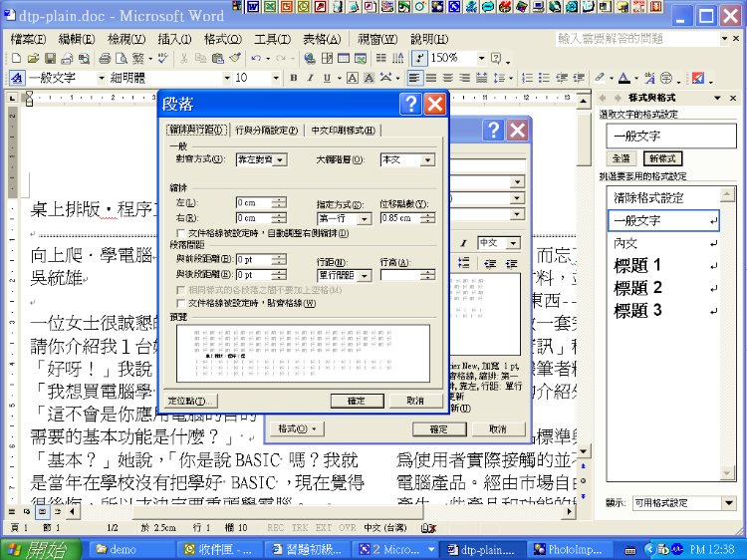
Task: Toggle Align Left button on formatting toolbar
Action: tap(414, 78)
